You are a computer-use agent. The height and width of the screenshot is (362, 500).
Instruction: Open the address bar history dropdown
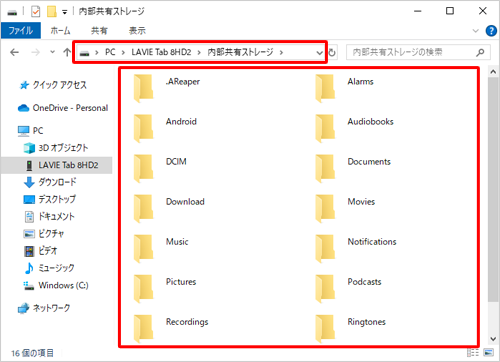click(319, 53)
